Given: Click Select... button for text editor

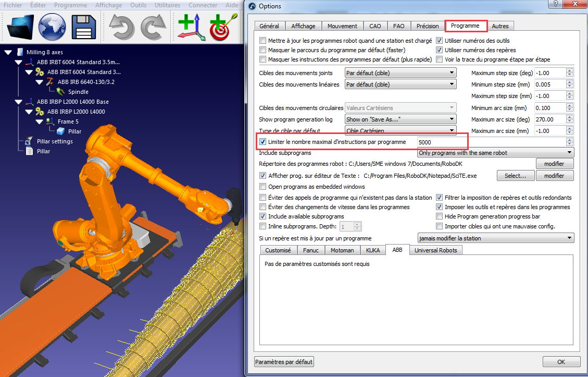Looking at the screenshot, I should 516,175.
